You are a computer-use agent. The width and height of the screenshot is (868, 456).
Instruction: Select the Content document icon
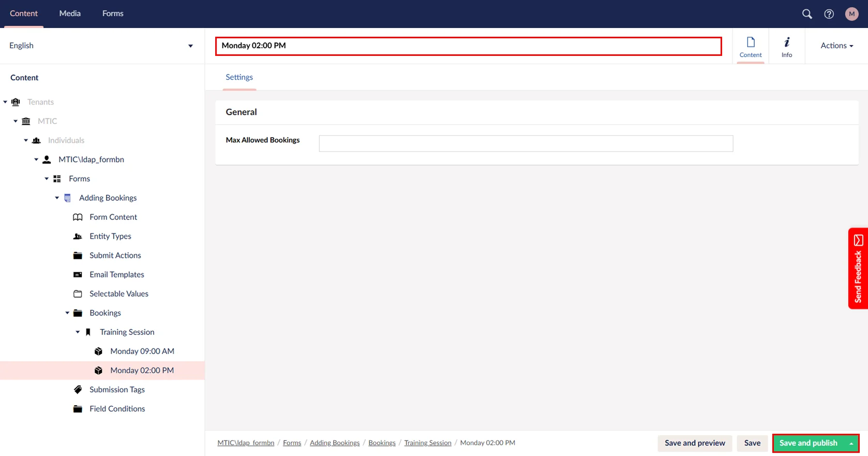tap(750, 47)
